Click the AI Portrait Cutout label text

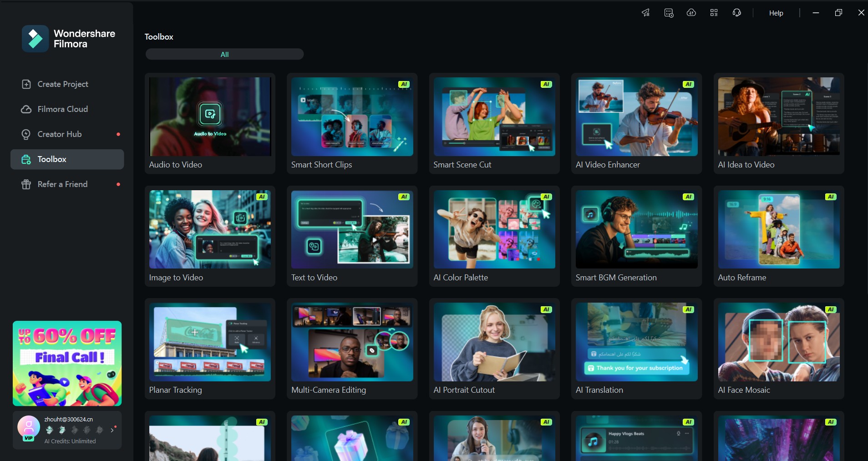click(464, 390)
